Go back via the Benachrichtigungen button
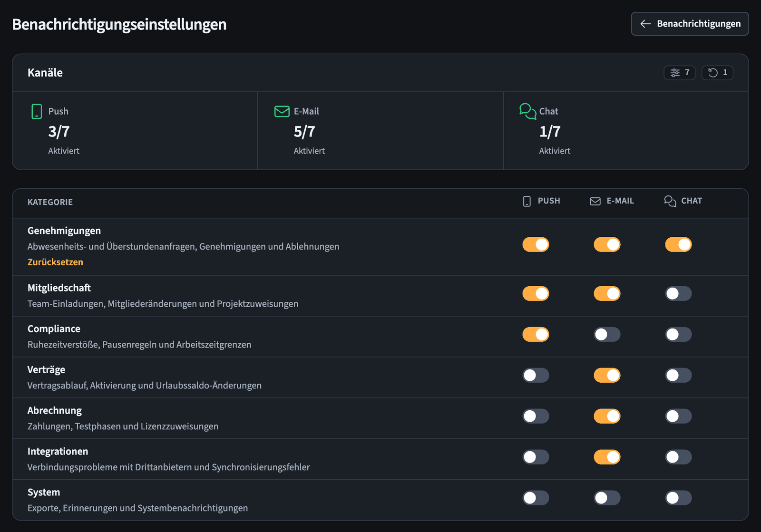 click(x=690, y=24)
